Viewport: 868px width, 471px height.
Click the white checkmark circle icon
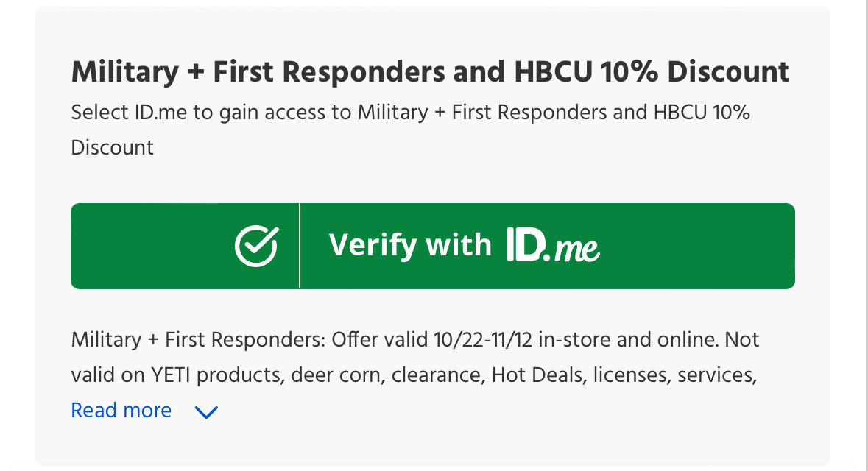point(256,247)
